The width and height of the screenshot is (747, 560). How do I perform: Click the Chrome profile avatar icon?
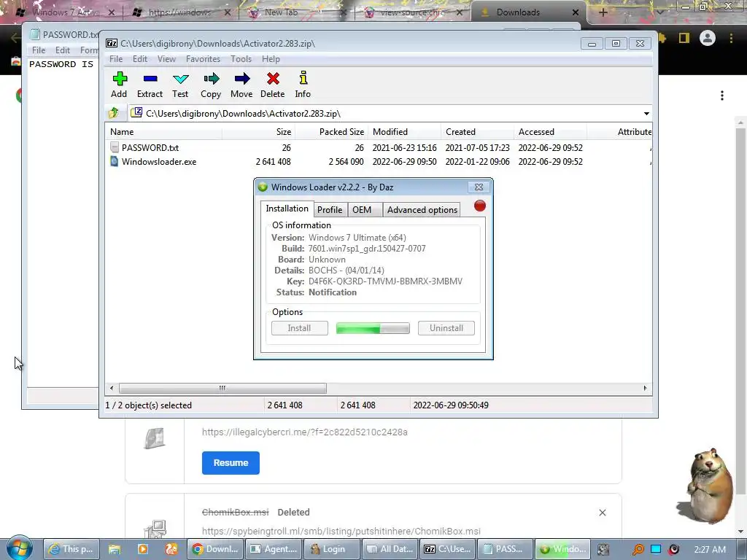coord(708,38)
